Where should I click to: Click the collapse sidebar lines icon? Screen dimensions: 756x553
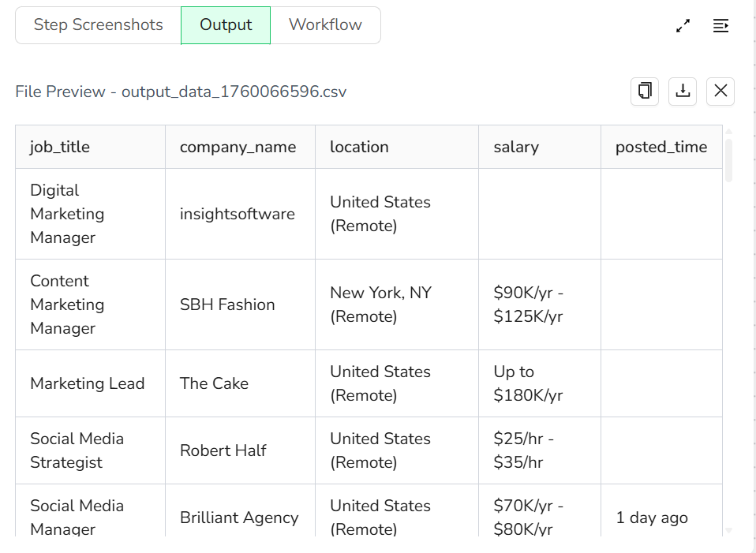point(720,26)
